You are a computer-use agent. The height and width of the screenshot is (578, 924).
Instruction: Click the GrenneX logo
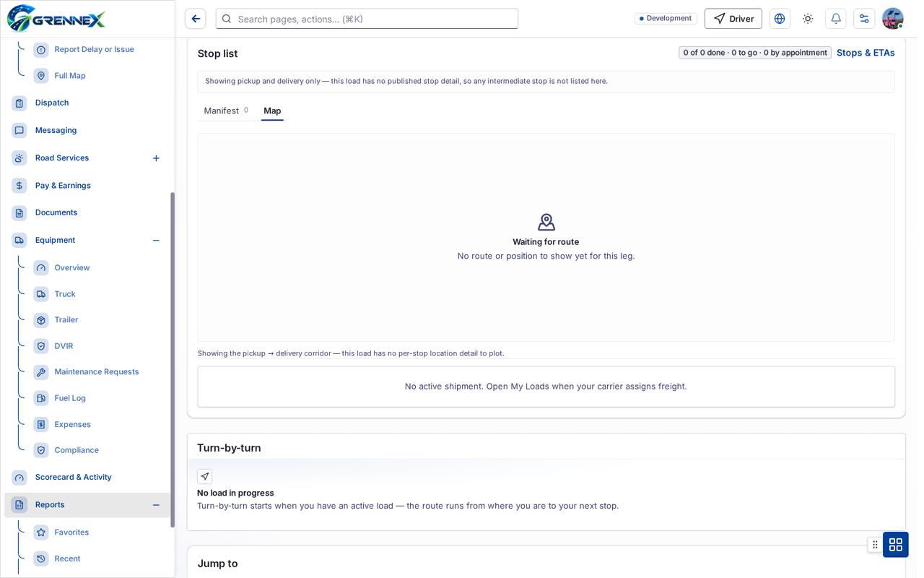click(x=56, y=18)
